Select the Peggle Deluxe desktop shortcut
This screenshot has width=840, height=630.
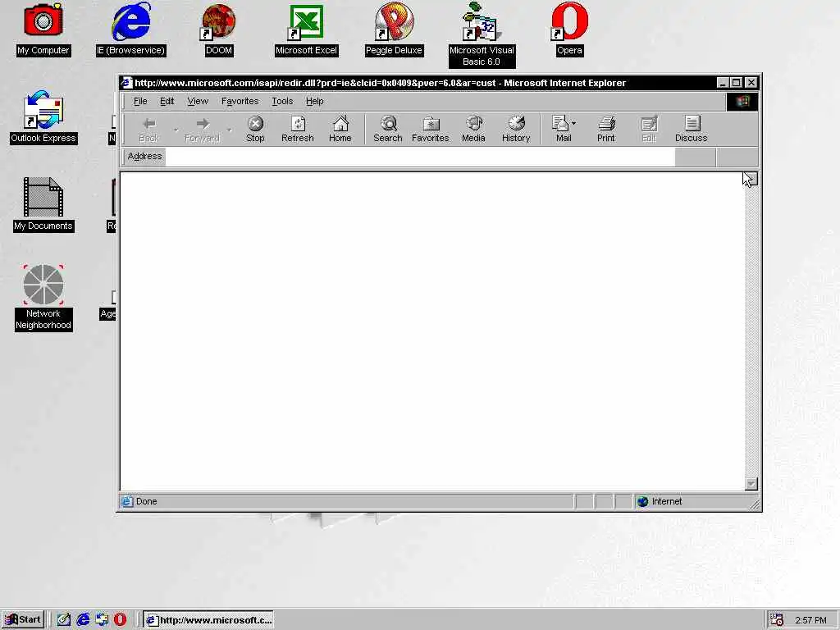(394, 30)
